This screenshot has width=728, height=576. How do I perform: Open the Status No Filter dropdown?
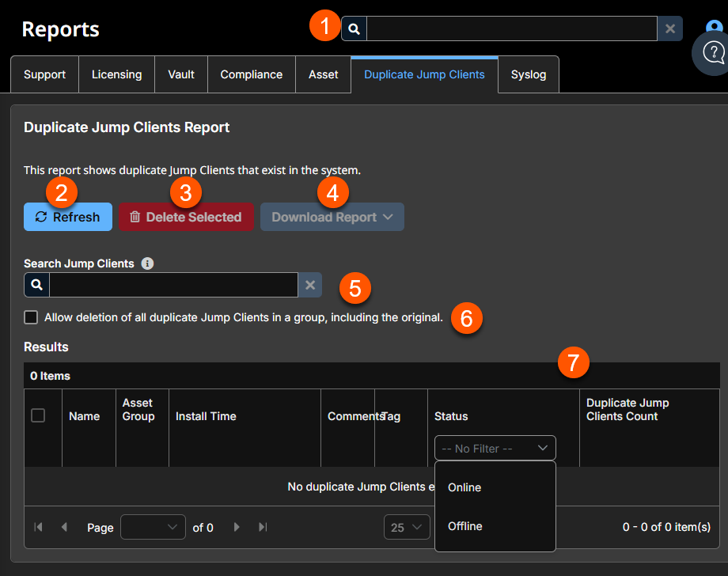pos(495,449)
